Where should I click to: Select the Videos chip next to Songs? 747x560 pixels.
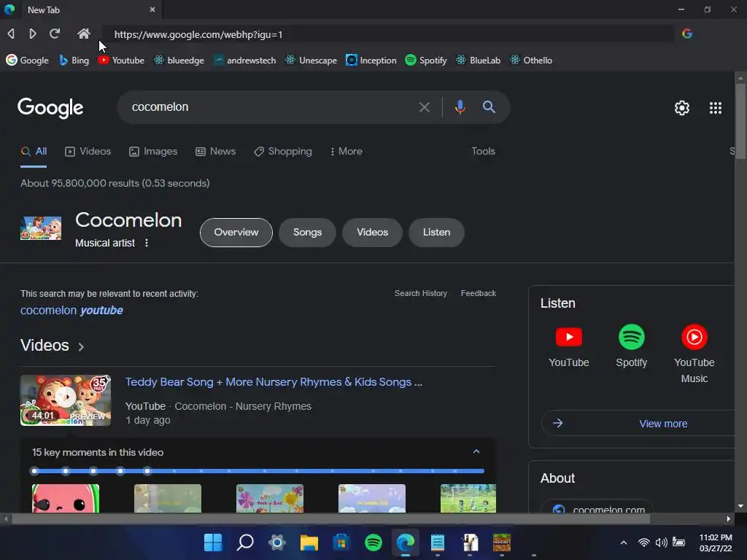point(373,233)
